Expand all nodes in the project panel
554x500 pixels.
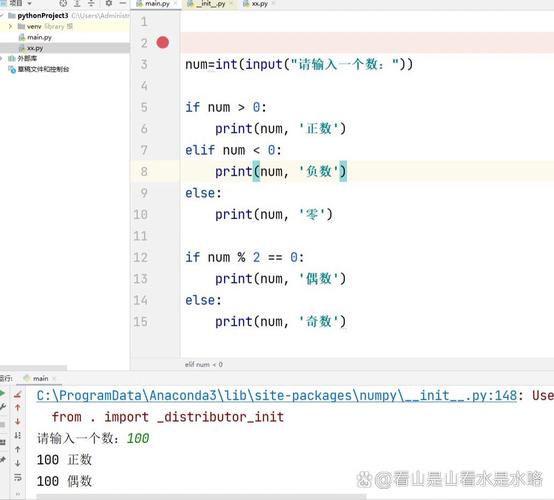(x=77, y=4)
